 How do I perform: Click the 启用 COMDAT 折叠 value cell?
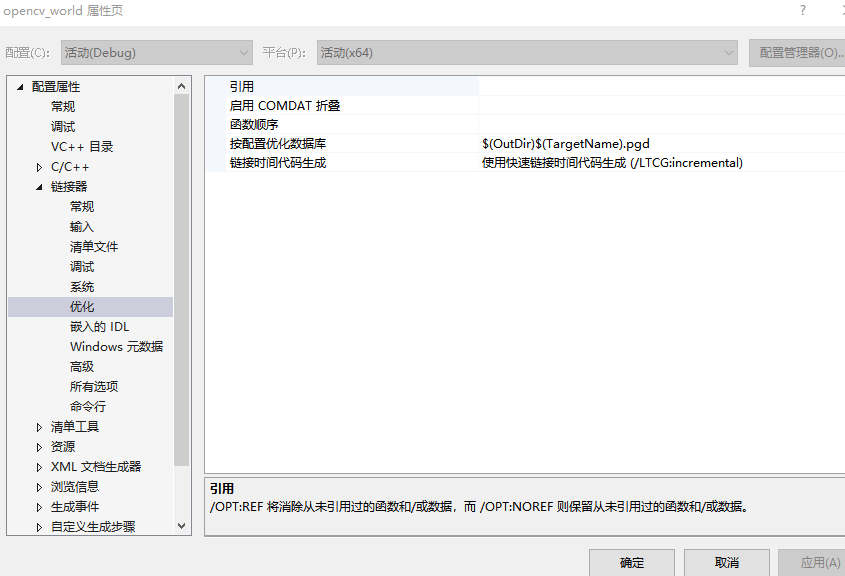point(662,106)
